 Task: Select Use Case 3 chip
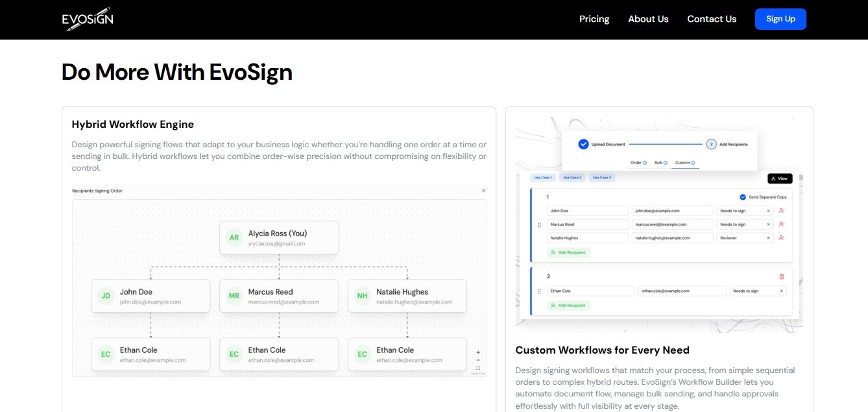pyautogui.click(x=601, y=178)
